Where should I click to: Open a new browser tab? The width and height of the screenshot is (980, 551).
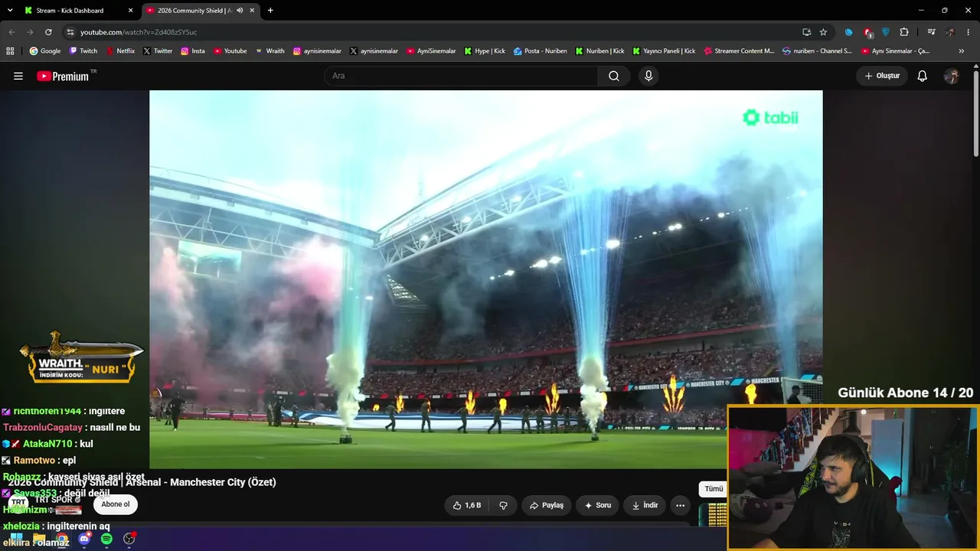(270, 11)
